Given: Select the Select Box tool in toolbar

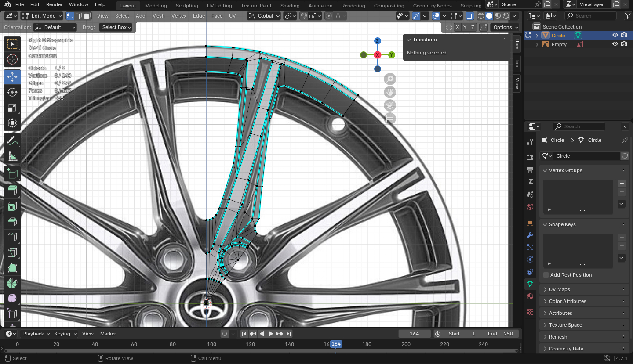Looking at the screenshot, I should click(x=12, y=44).
